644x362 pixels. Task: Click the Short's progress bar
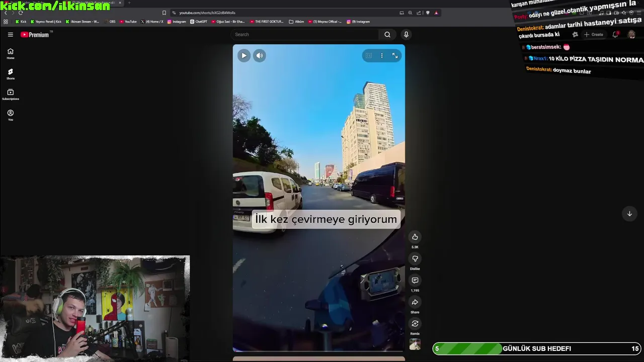(x=318, y=351)
